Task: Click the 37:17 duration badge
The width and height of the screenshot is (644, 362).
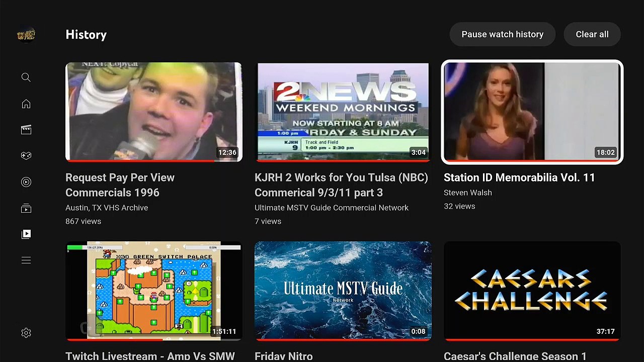Action: (605, 331)
